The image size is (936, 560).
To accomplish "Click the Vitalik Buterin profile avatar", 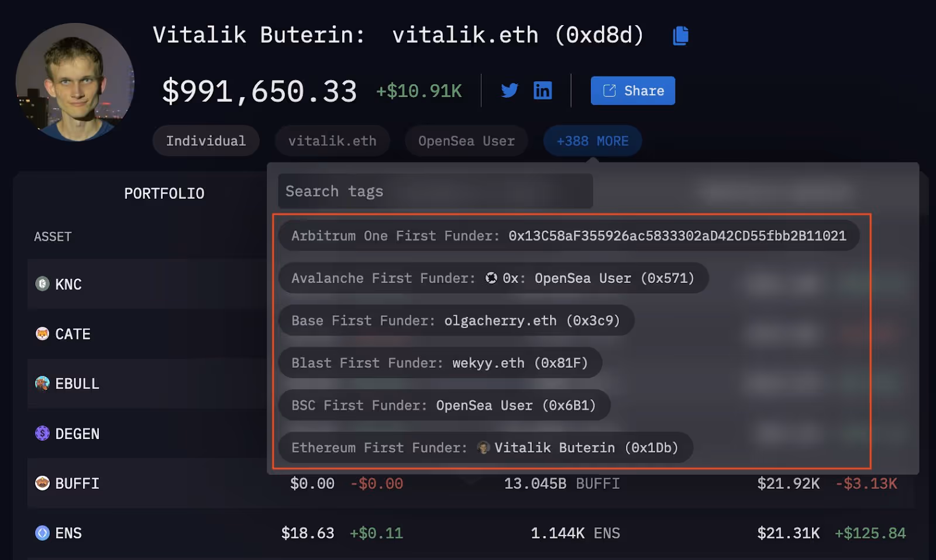I will pos(75,82).
